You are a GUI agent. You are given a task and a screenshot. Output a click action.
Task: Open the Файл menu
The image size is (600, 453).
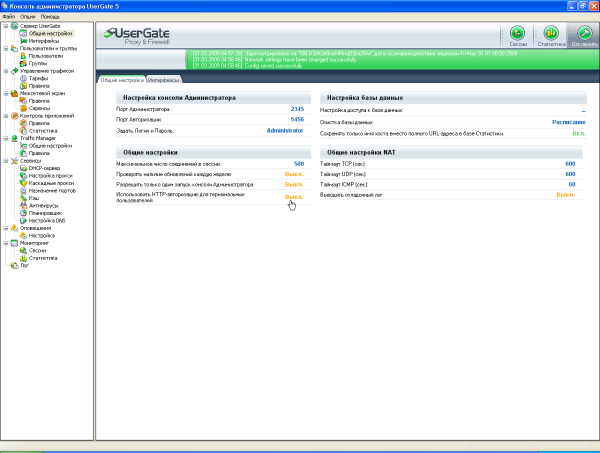[8, 16]
